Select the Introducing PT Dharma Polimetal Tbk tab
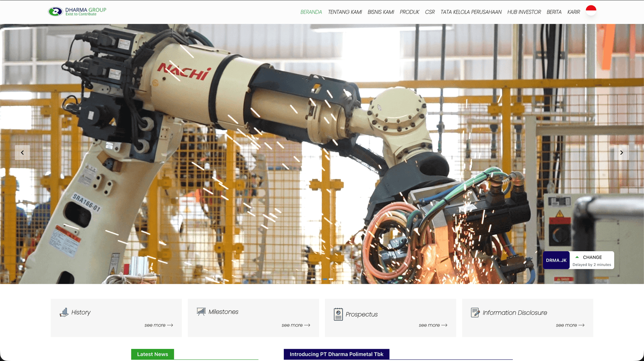 tap(337, 354)
